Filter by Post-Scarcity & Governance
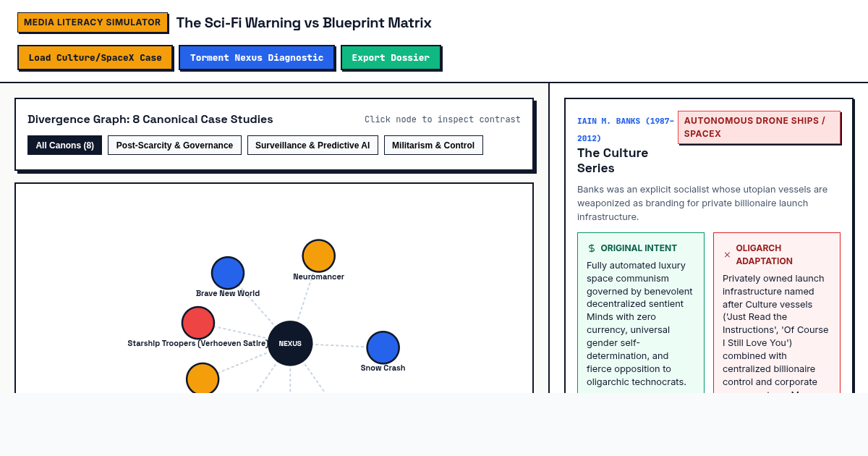868x456 pixels. click(x=174, y=145)
